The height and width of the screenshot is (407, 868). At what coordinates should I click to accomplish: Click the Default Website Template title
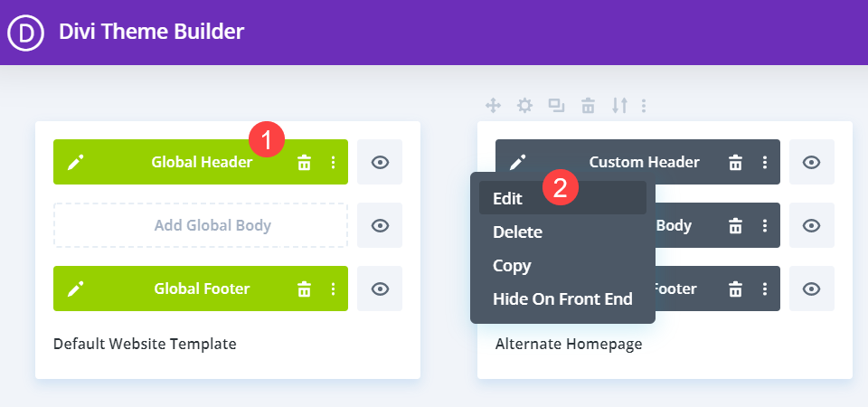(145, 344)
